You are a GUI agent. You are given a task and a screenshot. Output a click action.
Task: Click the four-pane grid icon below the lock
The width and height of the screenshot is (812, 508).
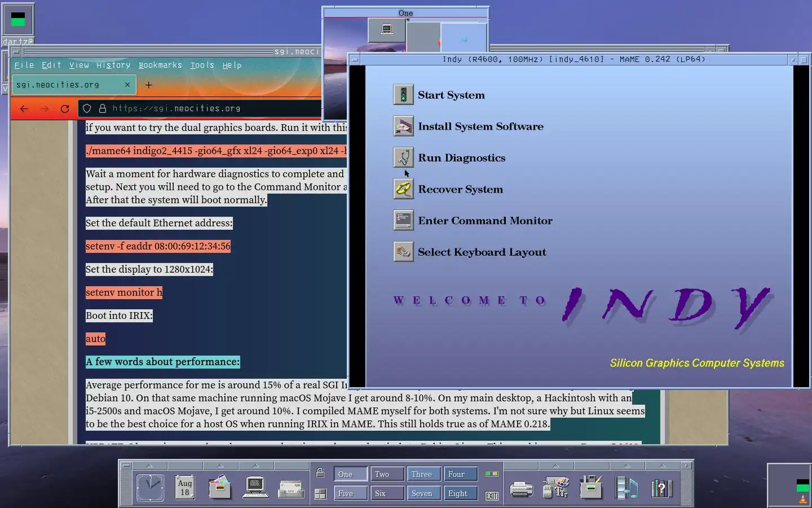pyautogui.click(x=320, y=494)
